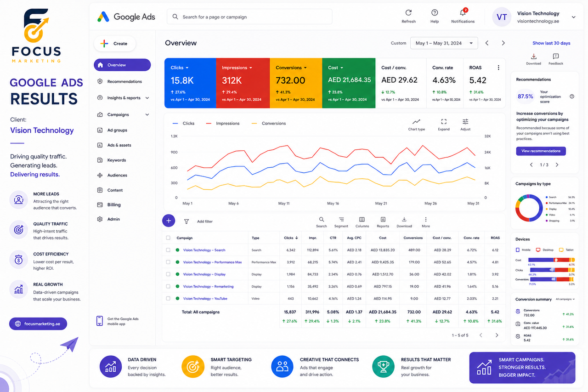Expand Campaigns sidebar section
This screenshot has height=392, width=588.
147,114
